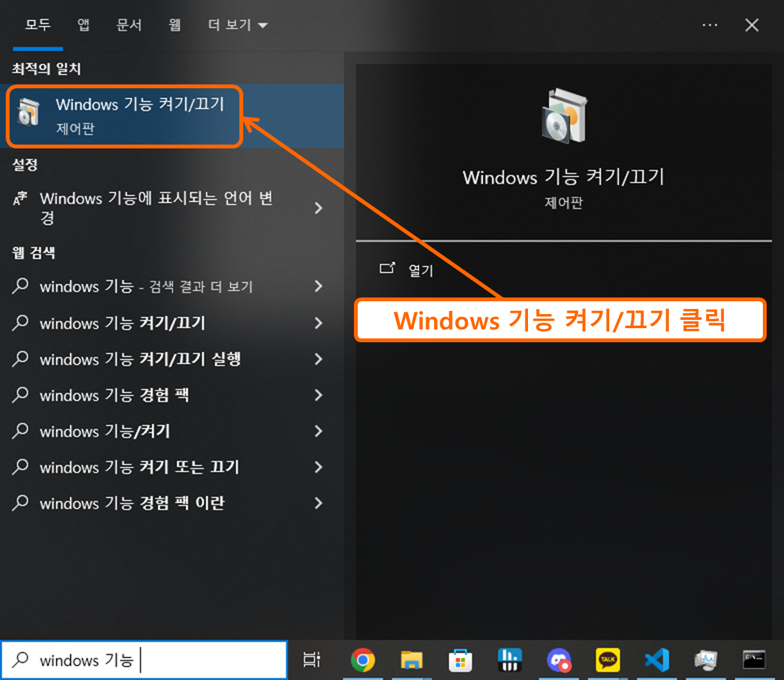Click the 열기 open icon in preview pane
Screen dimensions: 784x680
pyautogui.click(x=387, y=268)
